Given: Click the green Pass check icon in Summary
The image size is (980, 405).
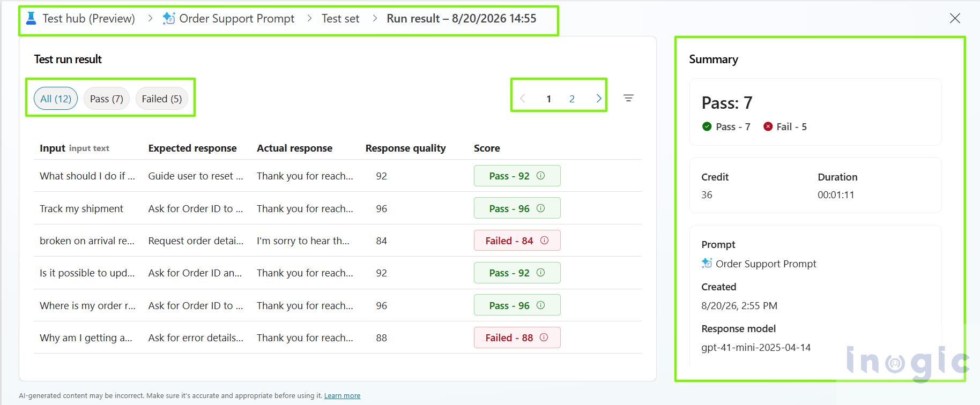Looking at the screenshot, I should pyautogui.click(x=707, y=126).
